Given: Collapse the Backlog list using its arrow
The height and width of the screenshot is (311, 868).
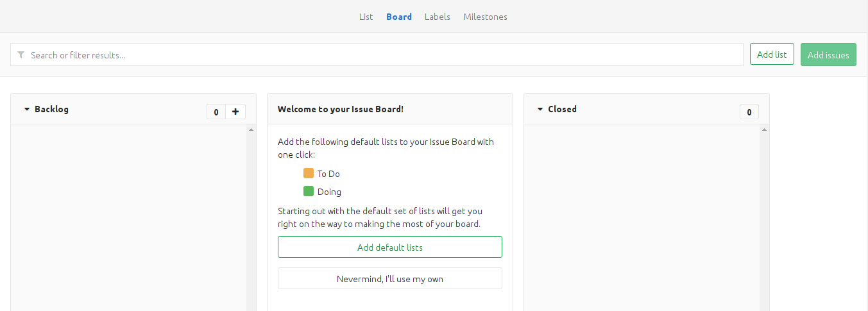Looking at the screenshot, I should coord(27,110).
